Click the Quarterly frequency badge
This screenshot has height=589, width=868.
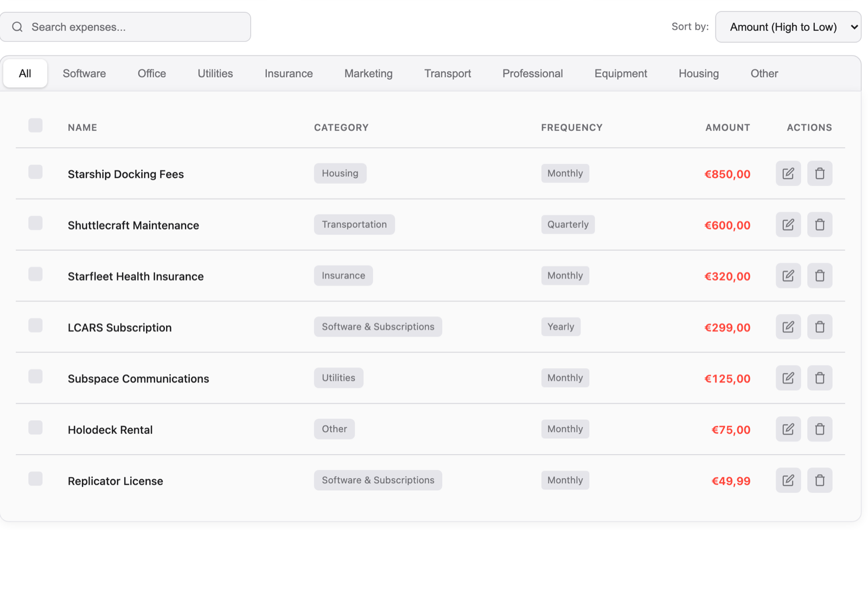568,225
